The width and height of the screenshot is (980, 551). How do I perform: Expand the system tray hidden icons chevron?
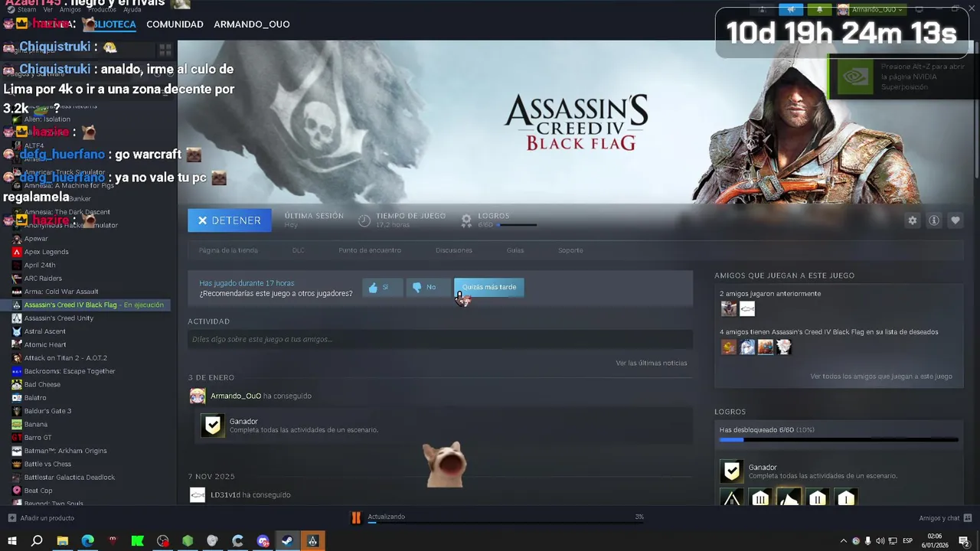pos(844,541)
